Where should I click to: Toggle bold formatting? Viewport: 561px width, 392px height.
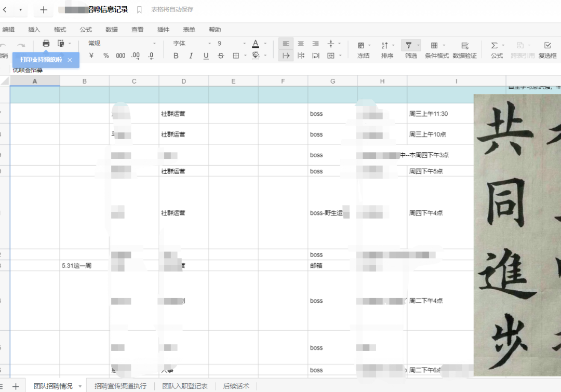[176, 56]
